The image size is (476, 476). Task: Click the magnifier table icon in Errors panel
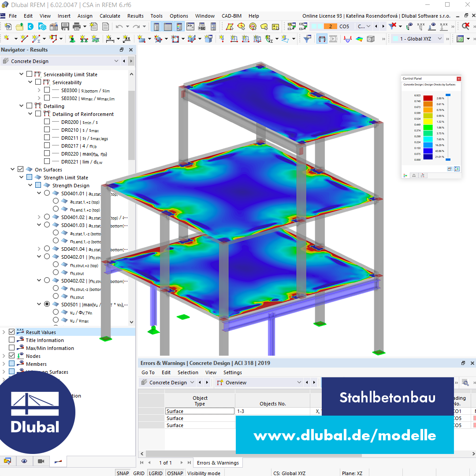(465, 383)
